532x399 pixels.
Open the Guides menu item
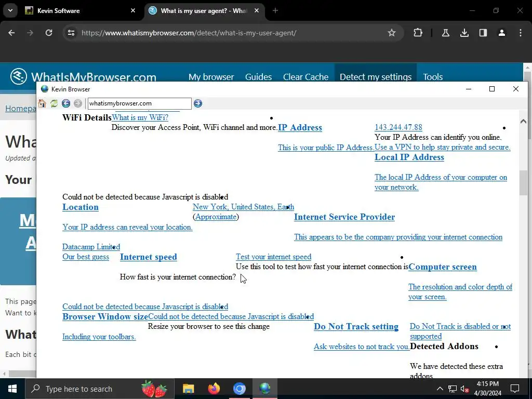point(258,77)
